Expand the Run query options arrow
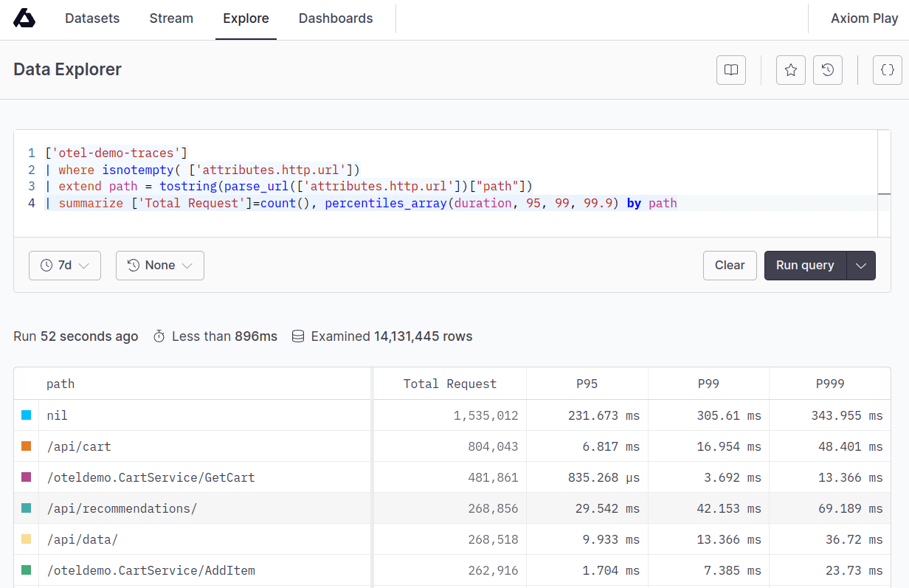This screenshot has height=588, width=909. coord(861,266)
